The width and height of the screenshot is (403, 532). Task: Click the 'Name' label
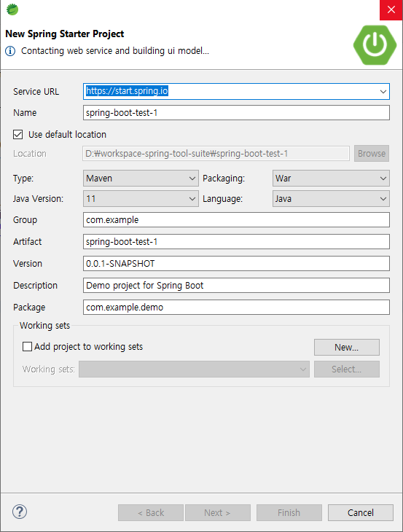25,113
